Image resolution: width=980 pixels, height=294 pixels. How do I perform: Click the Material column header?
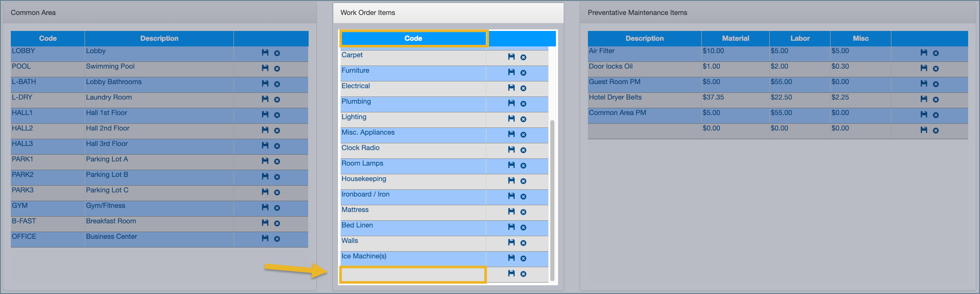click(x=735, y=39)
